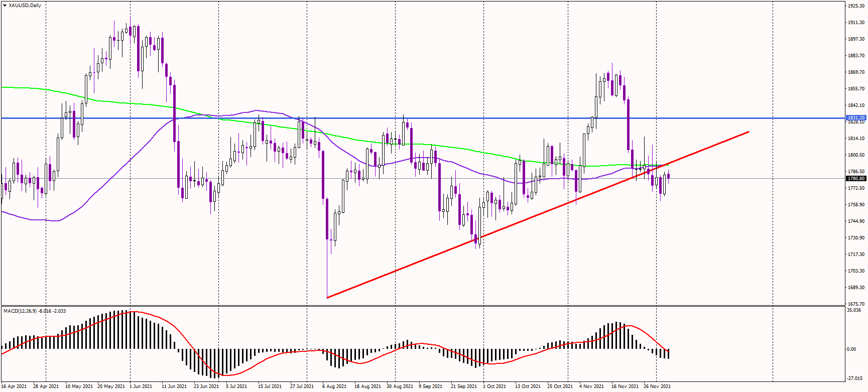Click the arrow icon beside XAUUSD,Daily
Viewport: 868px width, 392px height.
5,5
